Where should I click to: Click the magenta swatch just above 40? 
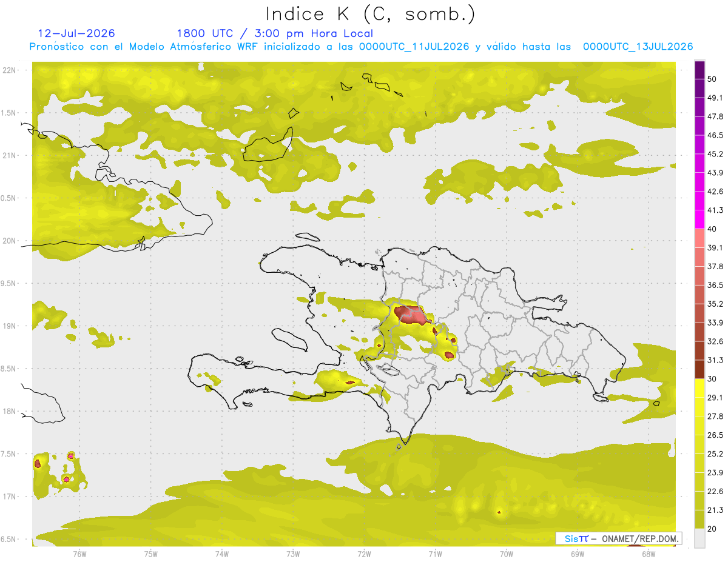click(699, 219)
